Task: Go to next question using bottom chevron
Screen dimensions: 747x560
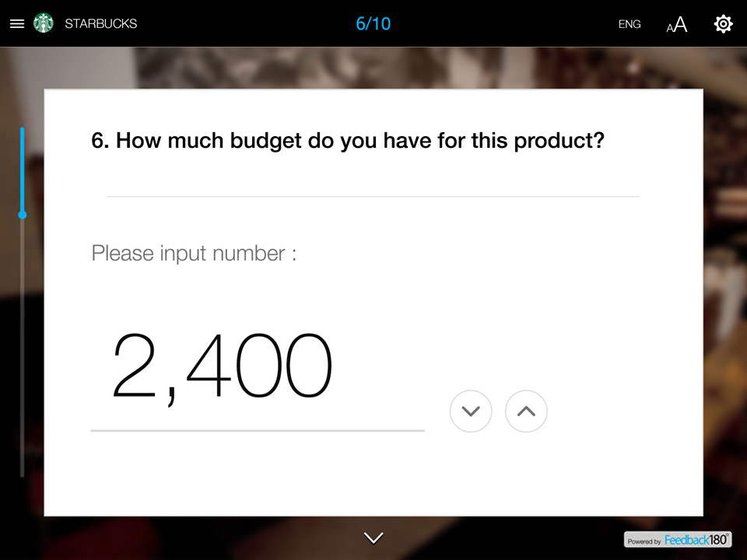Action: click(x=373, y=537)
